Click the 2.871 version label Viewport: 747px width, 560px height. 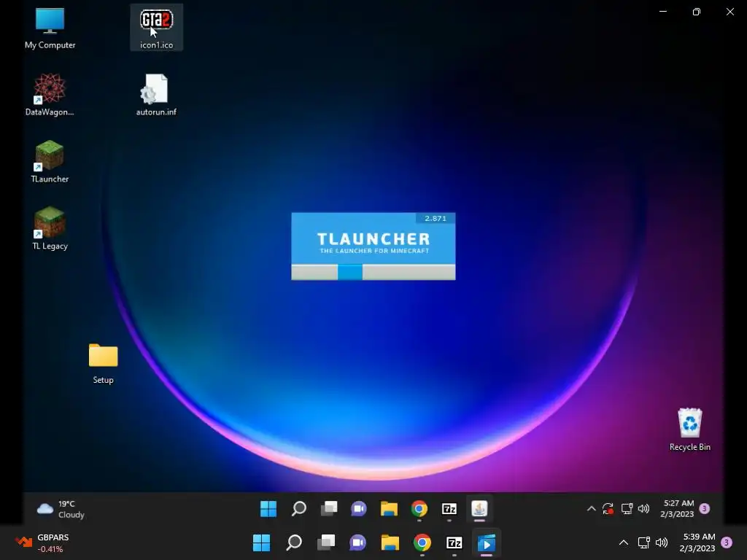[x=436, y=218]
